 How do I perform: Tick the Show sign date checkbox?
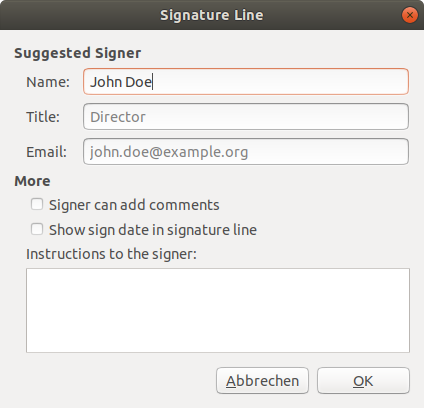tap(37, 229)
